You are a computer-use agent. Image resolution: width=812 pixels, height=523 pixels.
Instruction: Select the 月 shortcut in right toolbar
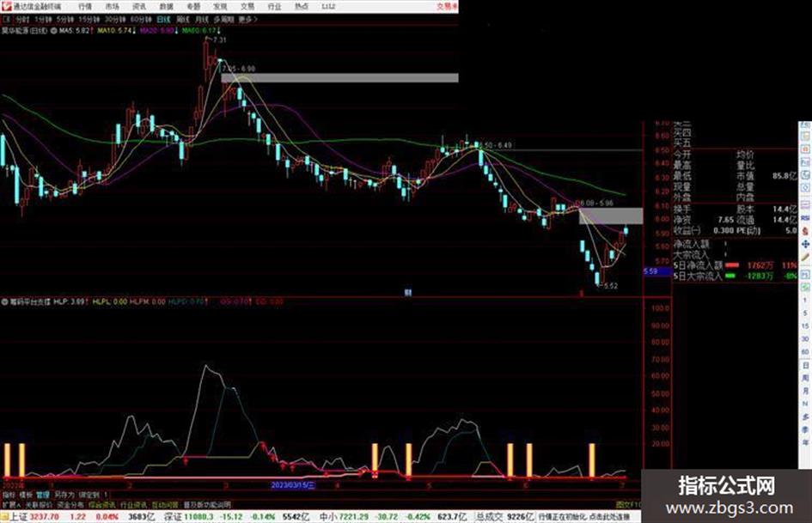pos(805,391)
